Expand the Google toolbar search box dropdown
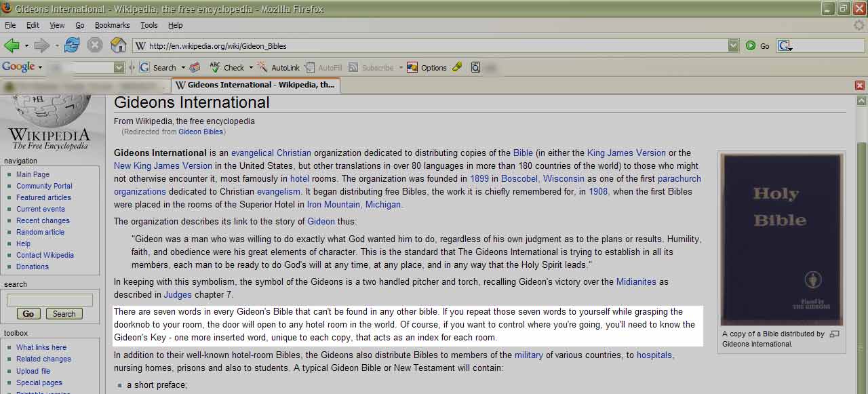Image resolution: width=868 pixels, height=394 pixels. pos(119,67)
